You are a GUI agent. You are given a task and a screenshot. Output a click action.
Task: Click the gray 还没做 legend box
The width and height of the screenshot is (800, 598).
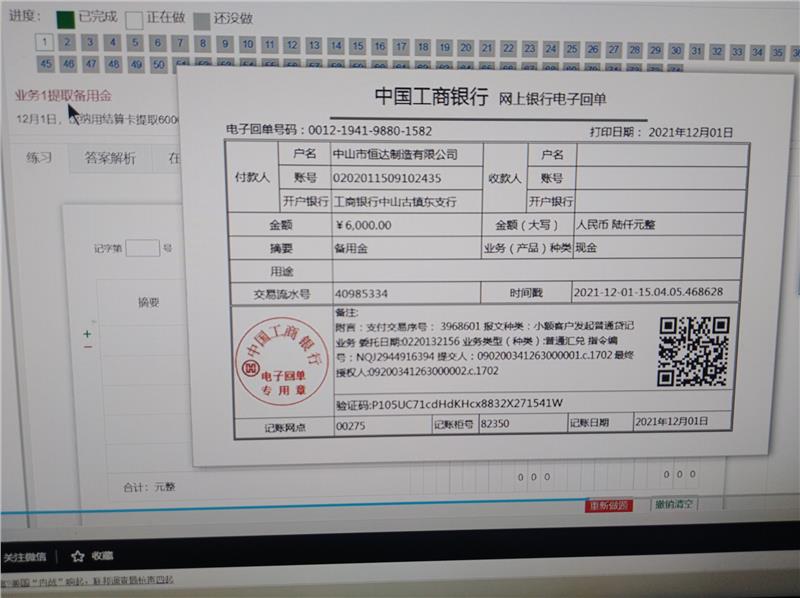(x=202, y=19)
